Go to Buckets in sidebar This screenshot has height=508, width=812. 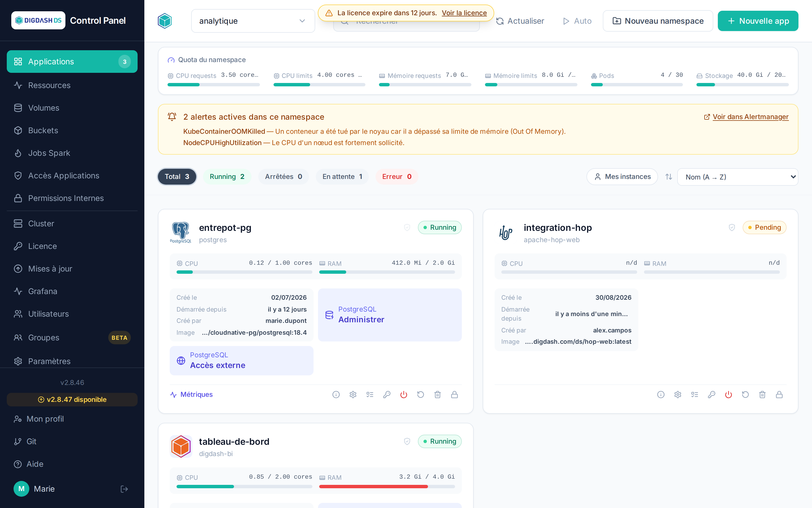tap(72, 130)
